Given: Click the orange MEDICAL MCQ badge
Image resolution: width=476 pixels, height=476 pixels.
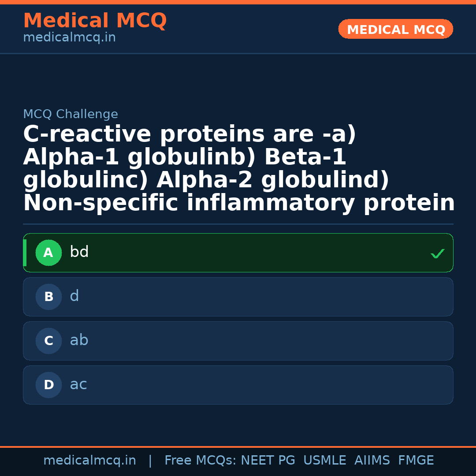Looking at the screenshot, I should [x=395, y=30].
